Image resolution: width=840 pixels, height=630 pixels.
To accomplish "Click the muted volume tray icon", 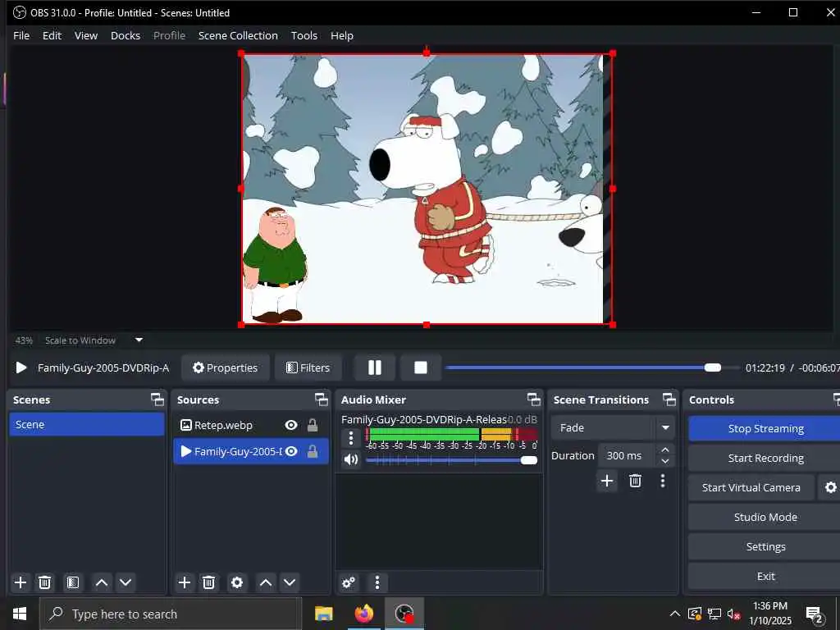I will click(x=733, y=614).
